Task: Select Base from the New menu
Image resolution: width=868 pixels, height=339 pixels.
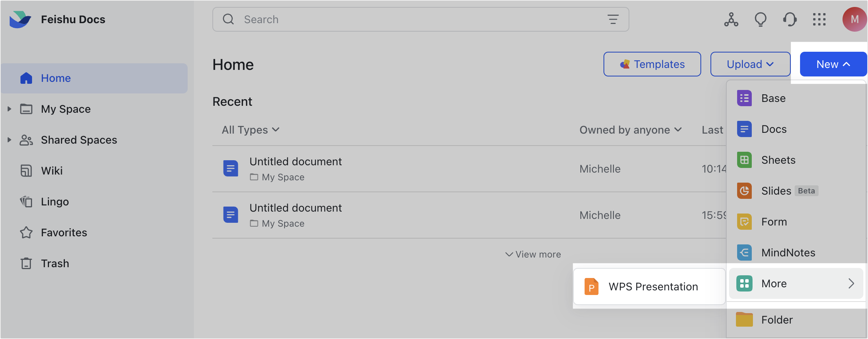Action: pyautogui.click(x=795, y=98)
